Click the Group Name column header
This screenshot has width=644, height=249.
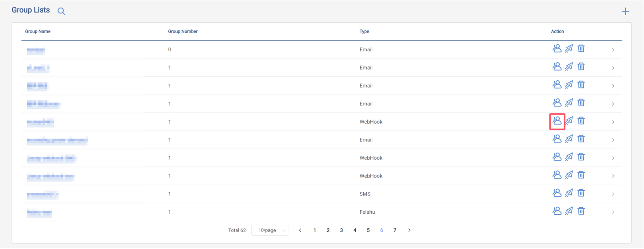(38, 32)
